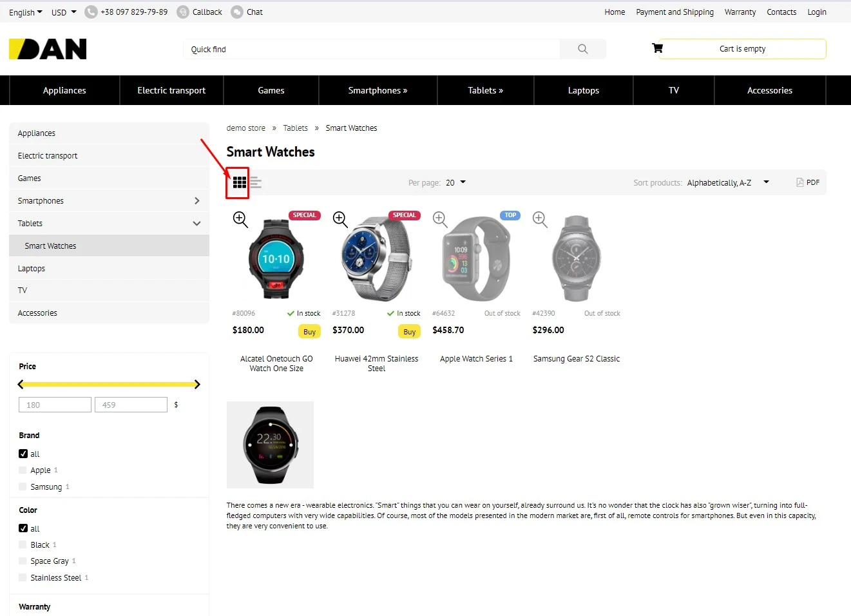Click the search magnifier icon
Screen dimensions: 851x616
pos(582,48)
